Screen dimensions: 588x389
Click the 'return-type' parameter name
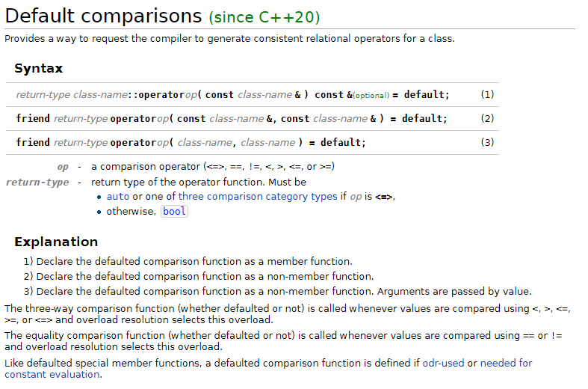tap(37, 183)
